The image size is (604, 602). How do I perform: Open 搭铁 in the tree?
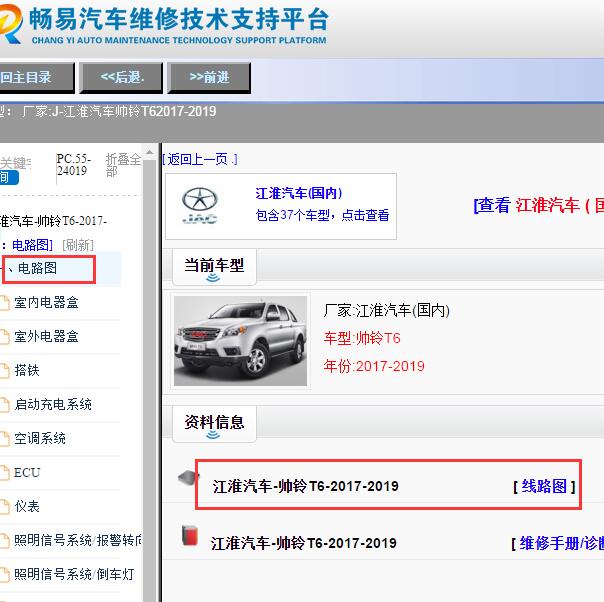point(27,371)
